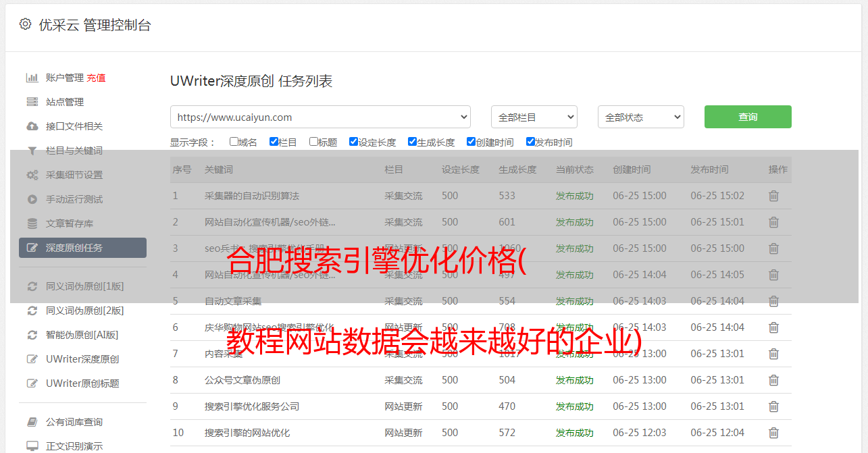This screenshot has width=868, height=453.
Task: Click the 发布时间 column header
Action: (709, 169)
